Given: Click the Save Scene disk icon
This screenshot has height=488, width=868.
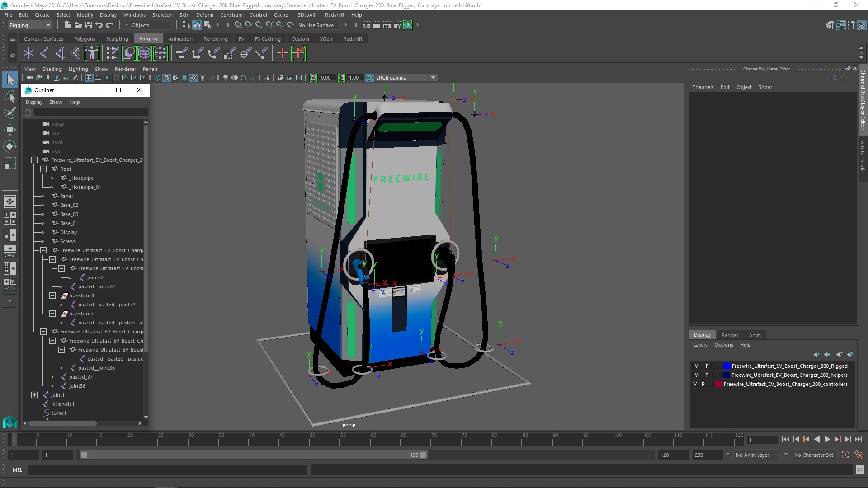Looking at the screenshot, I should [89, 25].
